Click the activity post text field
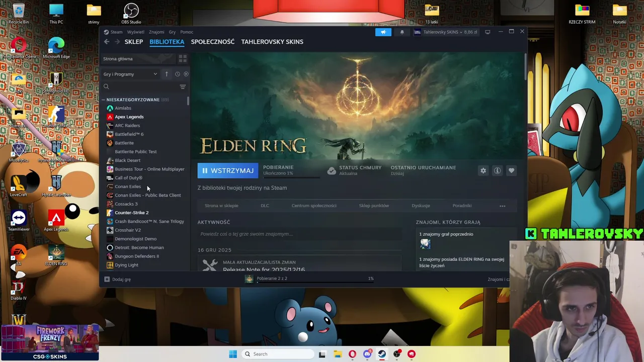Viewport: 644px width, 362px height. coord(300,234)
